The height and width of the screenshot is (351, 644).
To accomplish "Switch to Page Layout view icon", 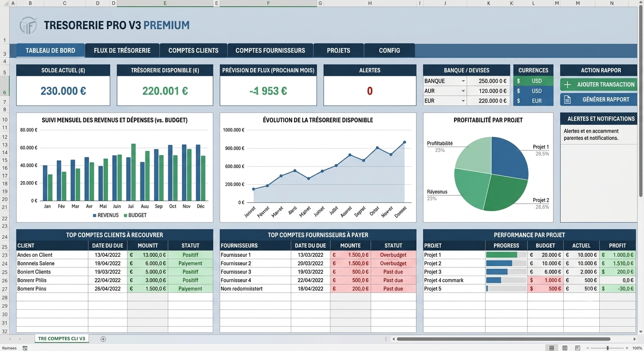I will 565,348.
